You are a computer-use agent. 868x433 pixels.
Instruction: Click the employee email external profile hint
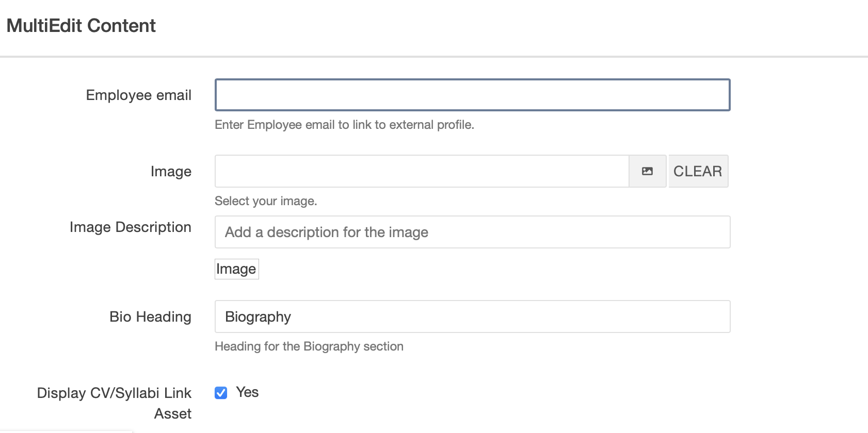pos(344,125)
